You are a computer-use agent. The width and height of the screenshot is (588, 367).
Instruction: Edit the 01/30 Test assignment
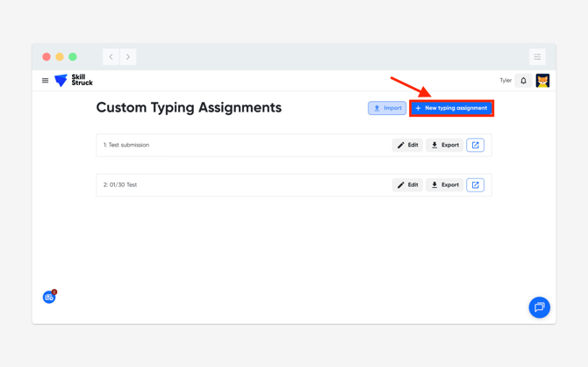(407, 185)
